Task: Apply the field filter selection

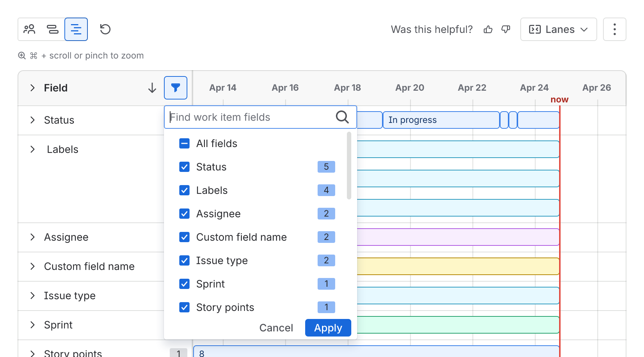Action: [x=328, y=328]
